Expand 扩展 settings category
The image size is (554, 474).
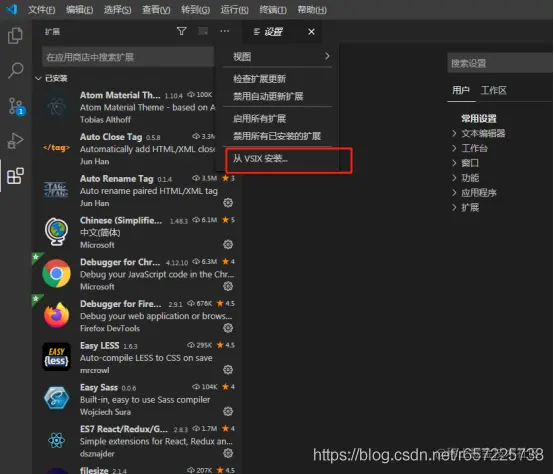coord(454,207)
